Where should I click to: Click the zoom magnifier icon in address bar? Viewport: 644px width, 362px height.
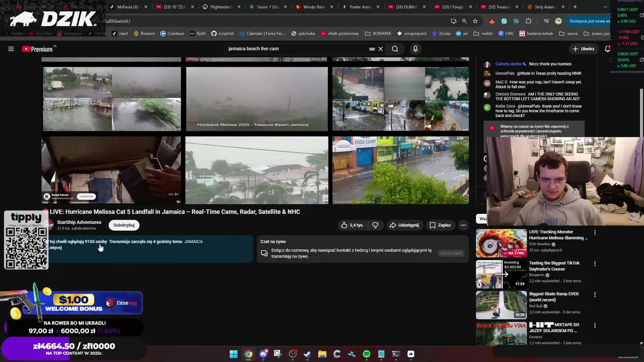tap(464, 21)
